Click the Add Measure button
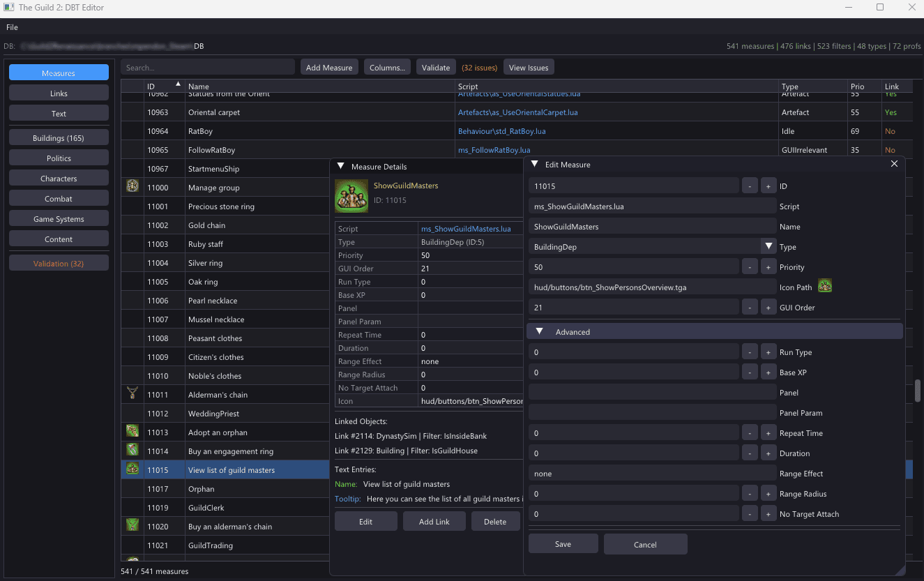This screenshot has height=581, width=924. tap(329, 67)
